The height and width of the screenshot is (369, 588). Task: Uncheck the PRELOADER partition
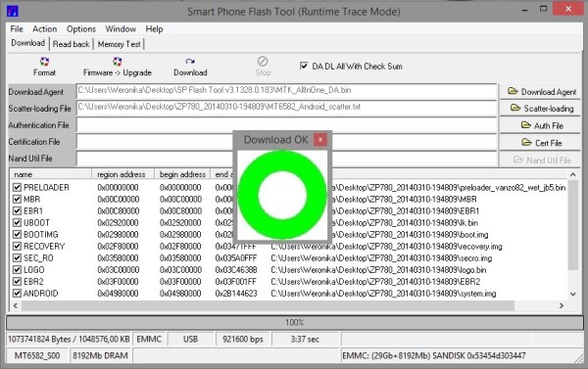pos(17,187)
